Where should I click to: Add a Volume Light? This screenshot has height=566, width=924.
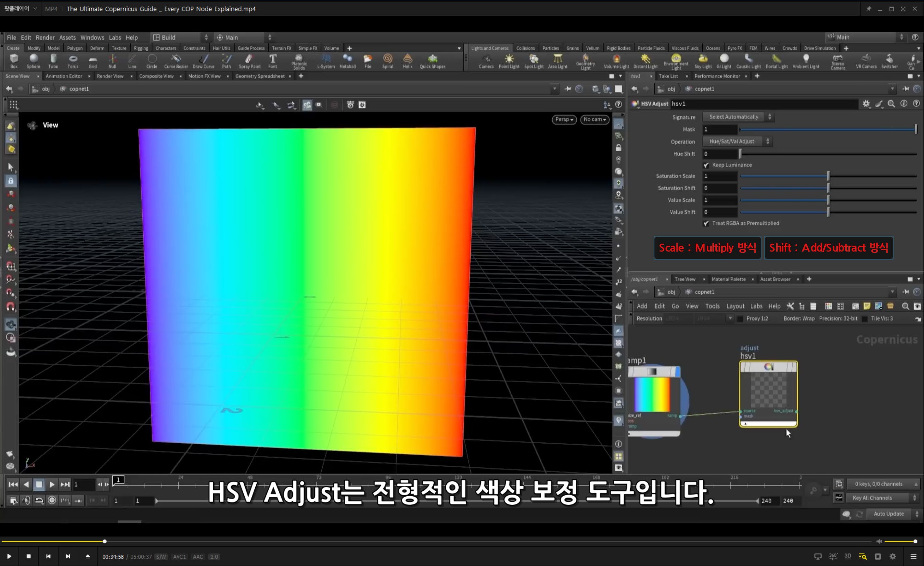tap(616, 62)
